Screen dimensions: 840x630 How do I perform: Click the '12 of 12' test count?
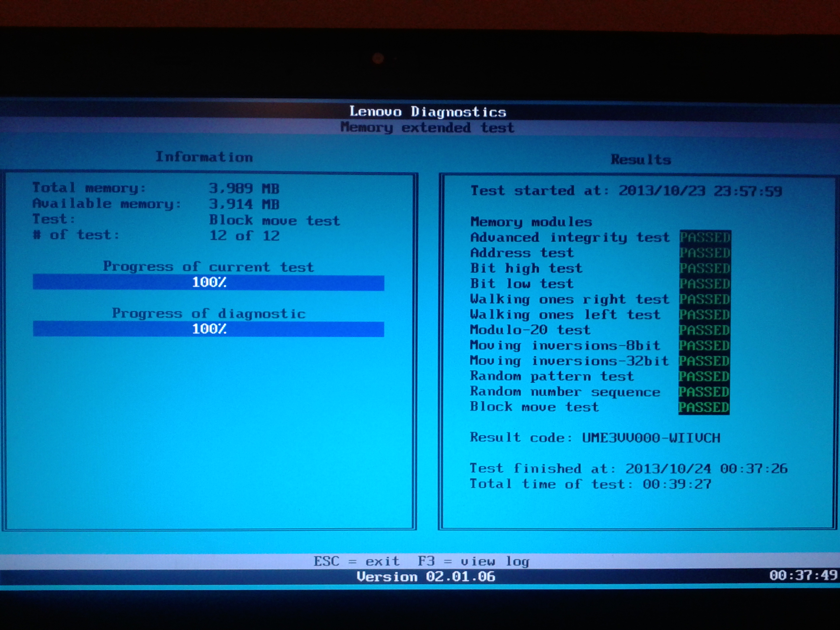pyautogui.click(x=244, y=236)
